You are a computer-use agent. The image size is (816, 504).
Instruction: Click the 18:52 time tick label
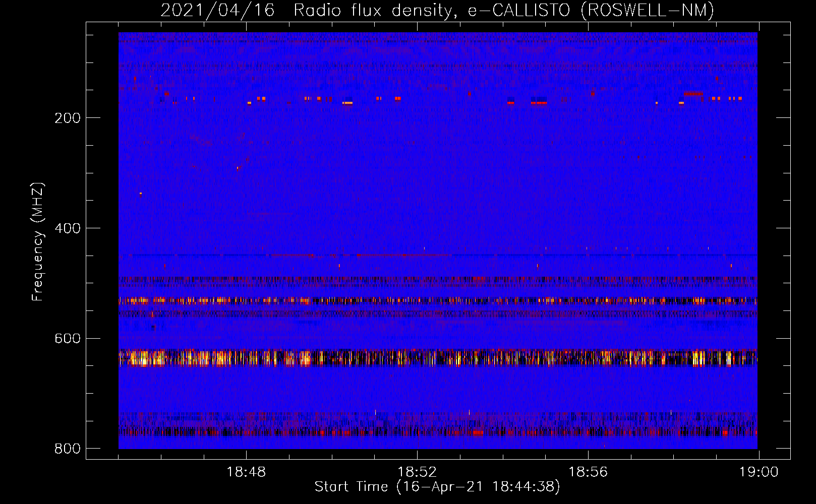tap(417, 472)
